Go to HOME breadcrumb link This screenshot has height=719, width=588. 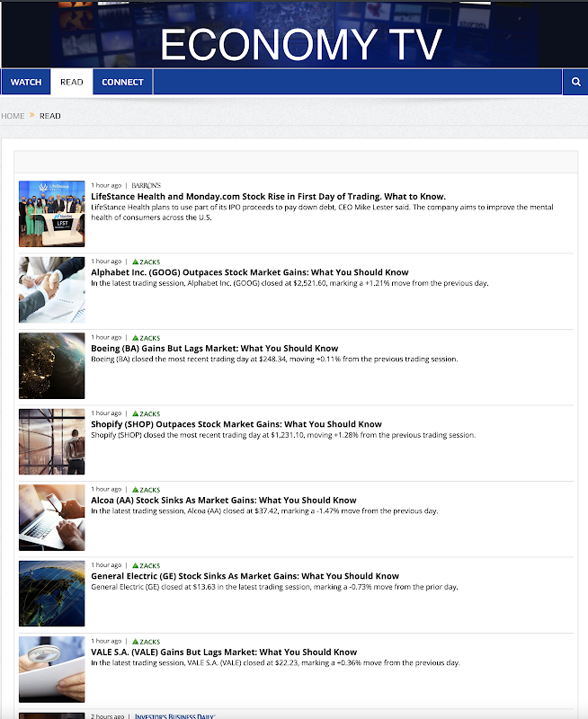click(13, 116)
